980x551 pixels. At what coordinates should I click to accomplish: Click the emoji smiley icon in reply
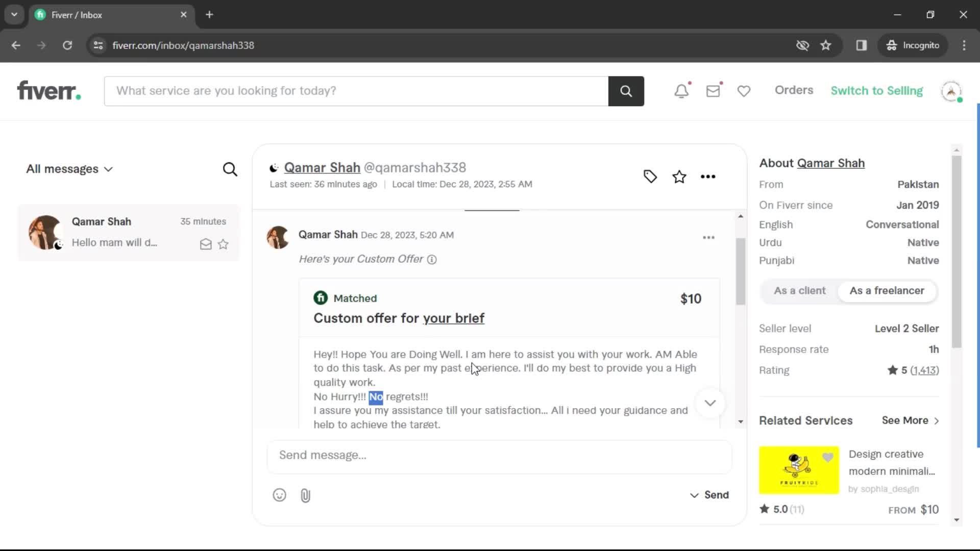[x=279, y=494]
